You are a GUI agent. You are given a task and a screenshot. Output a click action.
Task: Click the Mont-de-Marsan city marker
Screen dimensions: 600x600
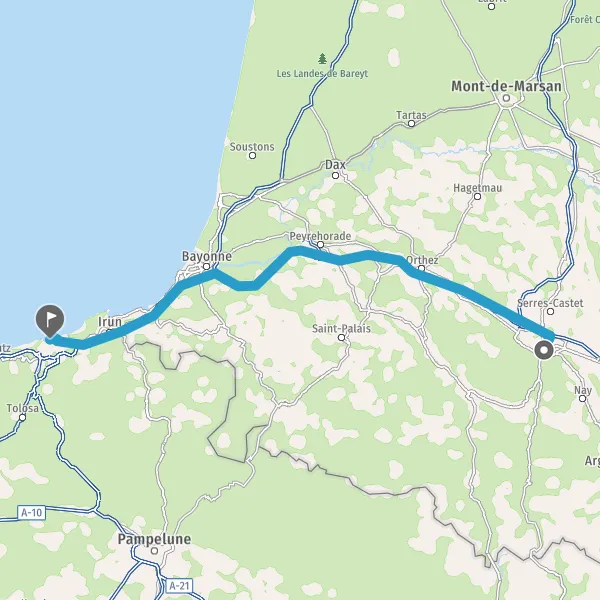506,98
